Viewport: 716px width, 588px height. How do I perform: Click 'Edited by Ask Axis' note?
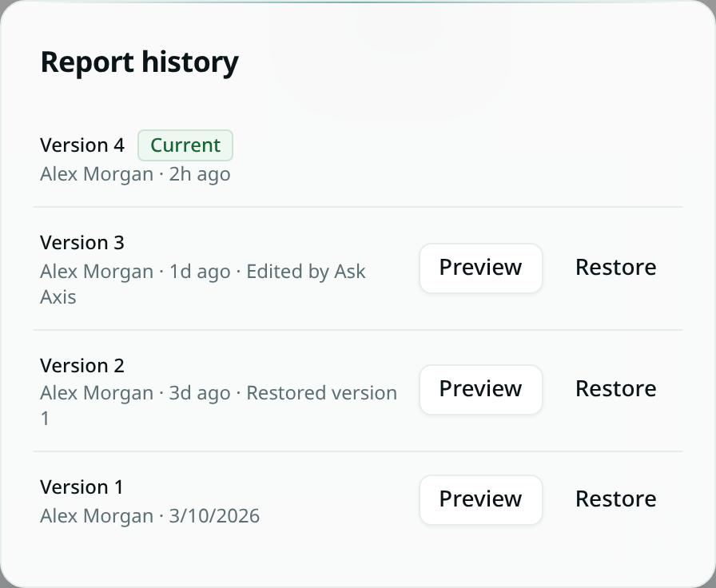coord(203,284)
